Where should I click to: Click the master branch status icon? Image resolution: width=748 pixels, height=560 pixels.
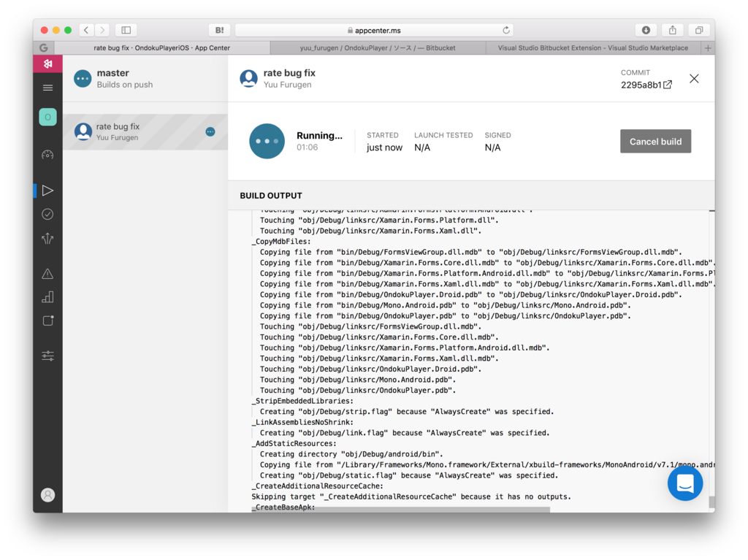83,78
